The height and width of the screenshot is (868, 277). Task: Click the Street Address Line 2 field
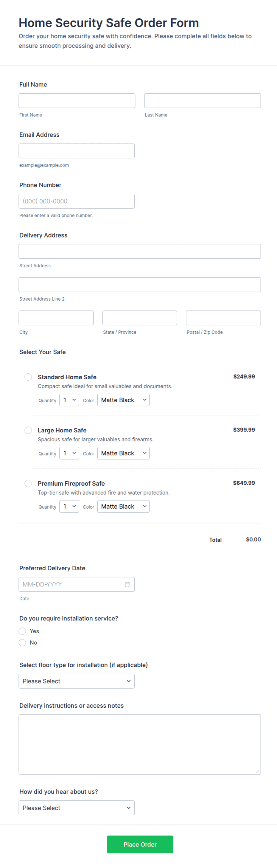point(139,285)
